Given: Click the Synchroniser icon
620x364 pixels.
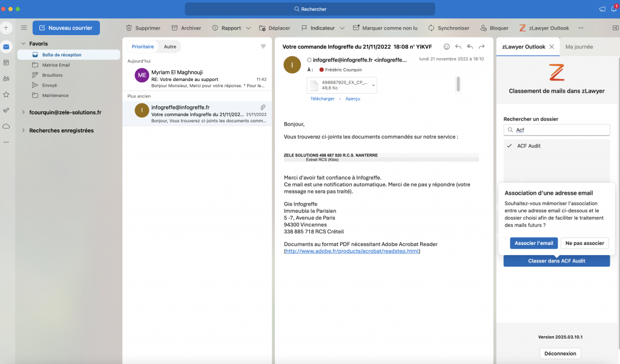Looking at the screenshot, I should pos(431,28).
